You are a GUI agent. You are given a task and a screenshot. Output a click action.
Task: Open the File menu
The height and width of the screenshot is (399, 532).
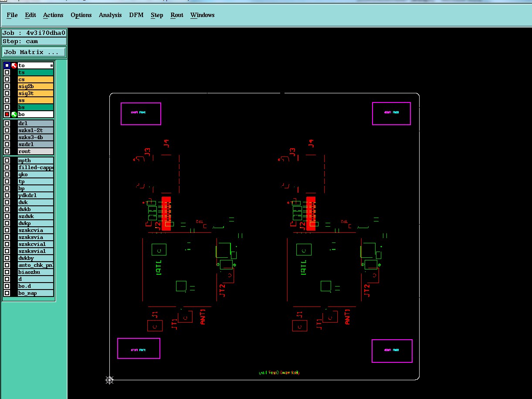coord(12,15)
